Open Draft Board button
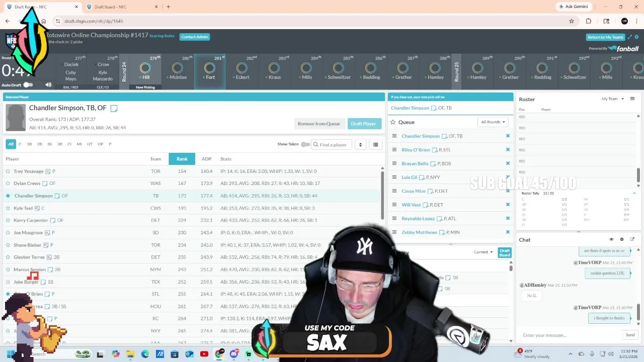 (505, 252)
